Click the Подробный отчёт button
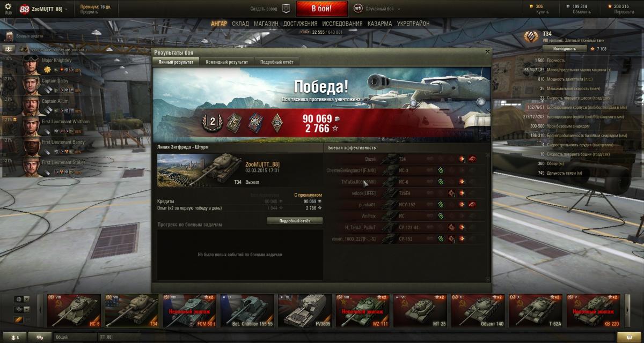This screenshot has width=644, height=343. click(x=295, y=221)
